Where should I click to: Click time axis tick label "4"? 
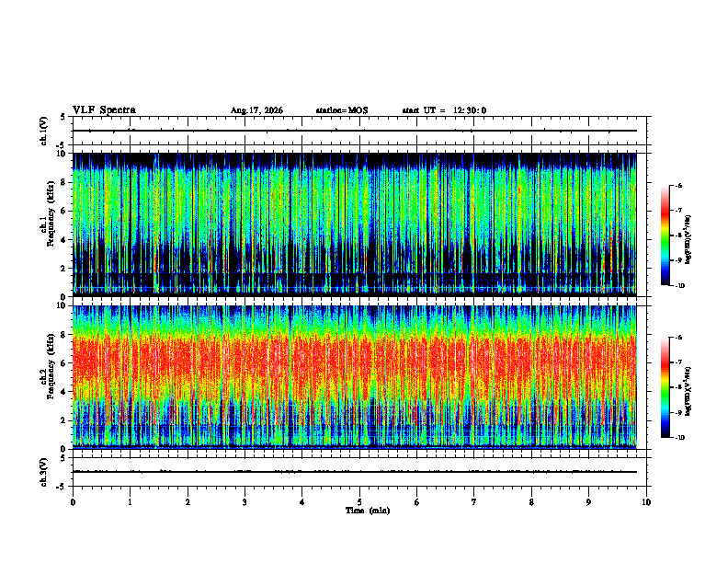(x=302, y=502)
